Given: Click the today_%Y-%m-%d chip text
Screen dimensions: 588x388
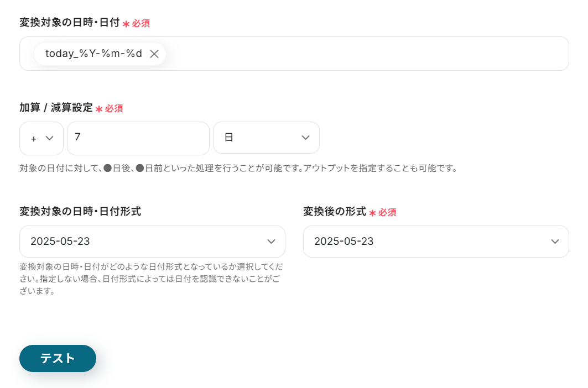Looking at the screenshot, I should click(93, 54).
